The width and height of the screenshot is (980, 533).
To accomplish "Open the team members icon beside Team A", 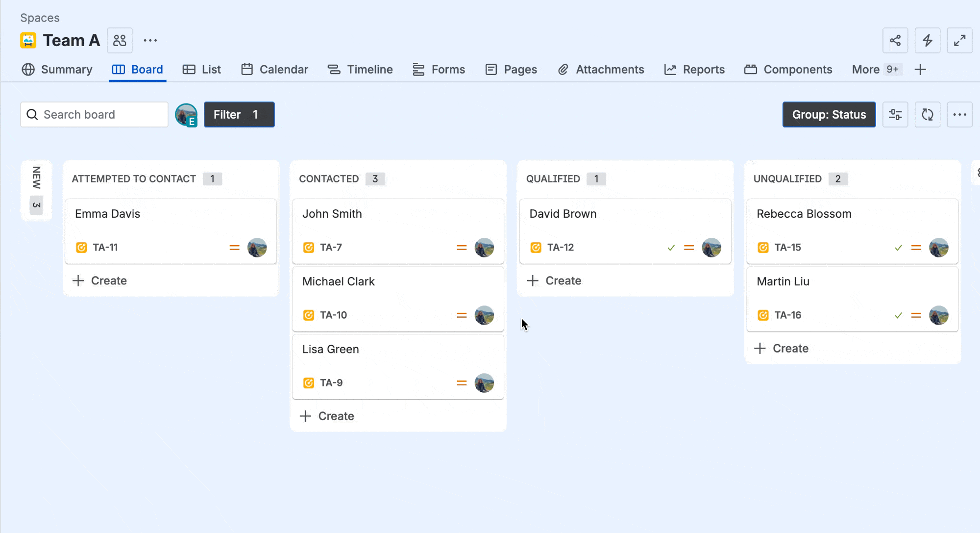I will (x=120, y=40).
